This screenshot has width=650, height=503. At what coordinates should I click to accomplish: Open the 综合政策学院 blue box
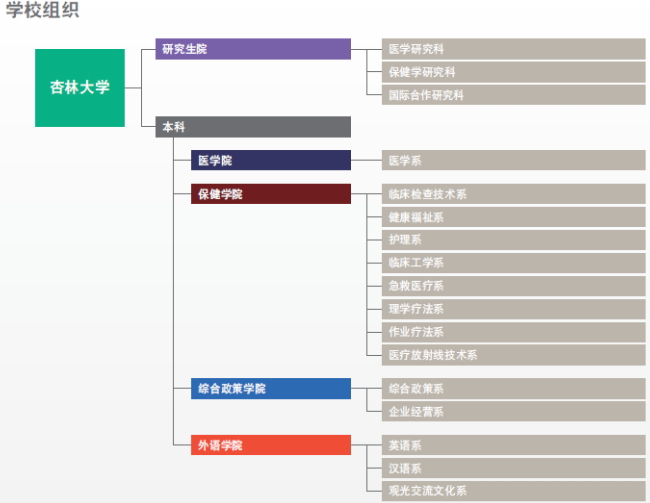coord(271,389)
